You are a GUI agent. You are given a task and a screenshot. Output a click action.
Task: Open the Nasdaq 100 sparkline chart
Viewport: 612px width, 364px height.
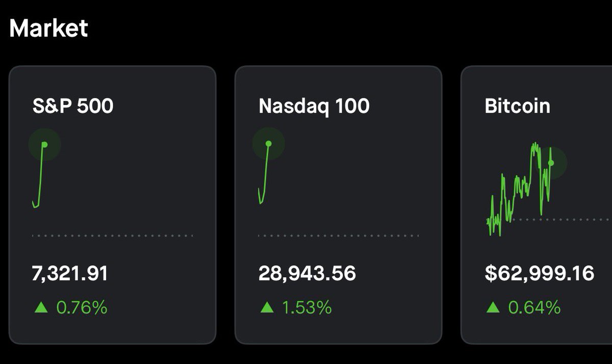point(265,173)
